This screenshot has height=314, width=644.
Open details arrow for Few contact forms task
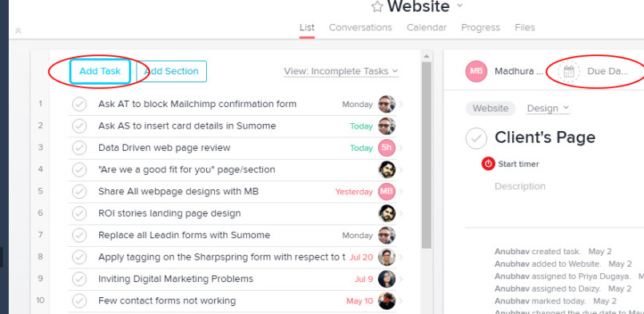tap(401, 301)
